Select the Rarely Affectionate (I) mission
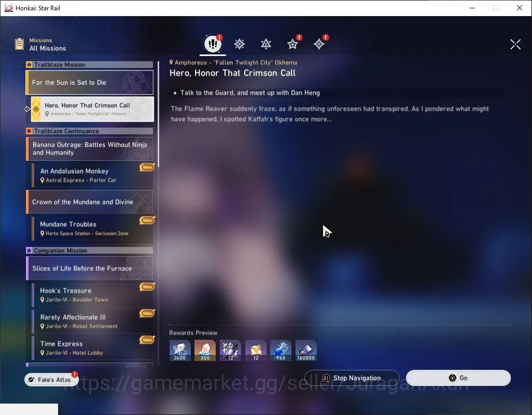 (x=92, y=321)
